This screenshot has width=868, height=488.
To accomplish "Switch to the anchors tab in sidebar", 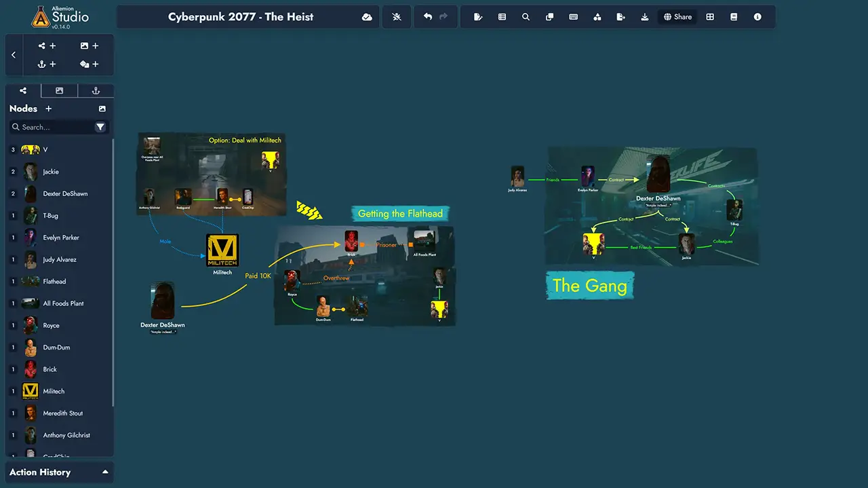I will point(96,91).
